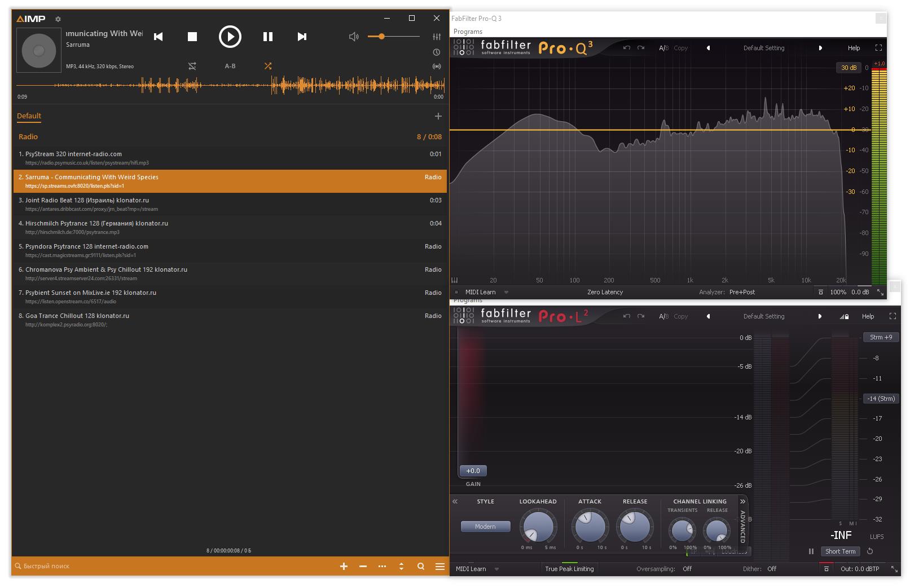Select Psybient Sunset on MixLive.ie entry

230,297
